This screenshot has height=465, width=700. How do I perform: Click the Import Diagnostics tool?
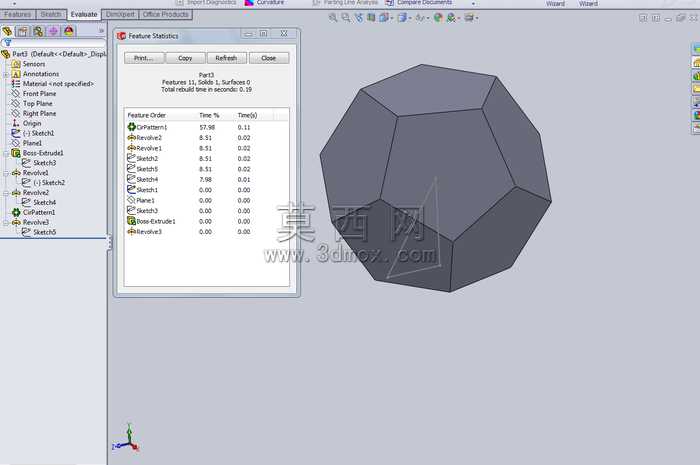205,3
